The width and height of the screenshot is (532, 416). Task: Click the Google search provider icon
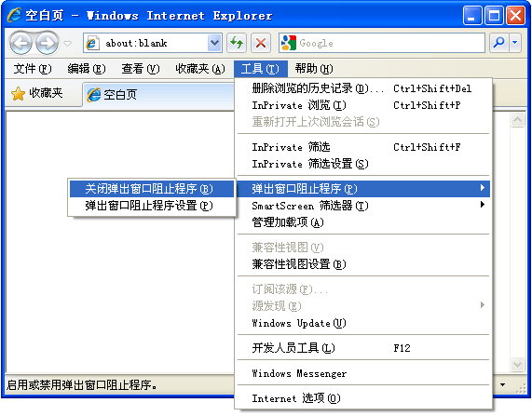coord(289,43)
